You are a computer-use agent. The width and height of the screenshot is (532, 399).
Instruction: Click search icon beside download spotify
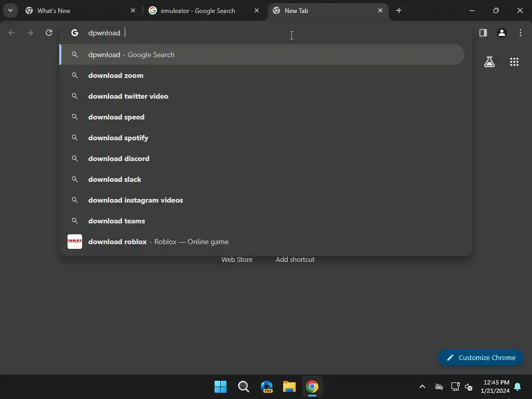[x=75, y=137]
